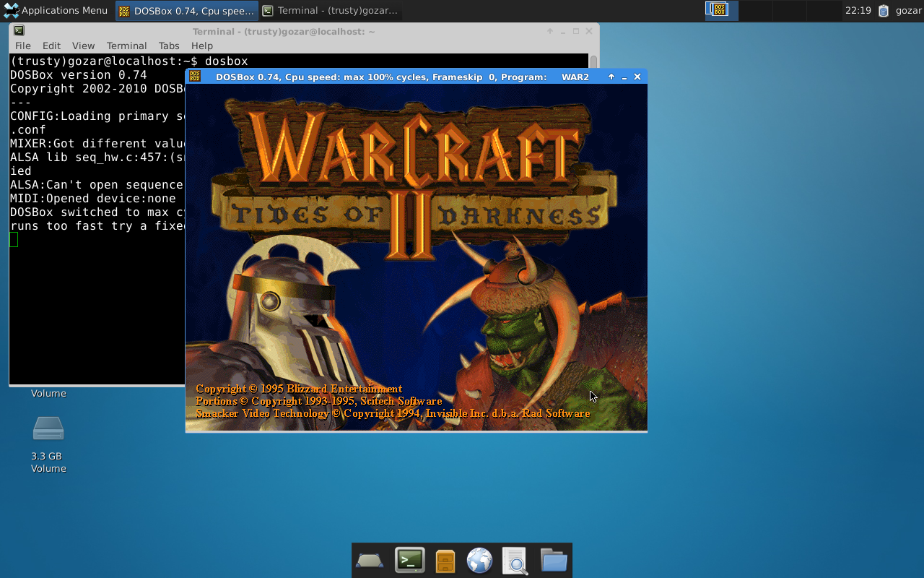Viewport: 924px width, 578px height.
Task: Click the Smacker Video Technology copyright line
Action: coord(393,414)
